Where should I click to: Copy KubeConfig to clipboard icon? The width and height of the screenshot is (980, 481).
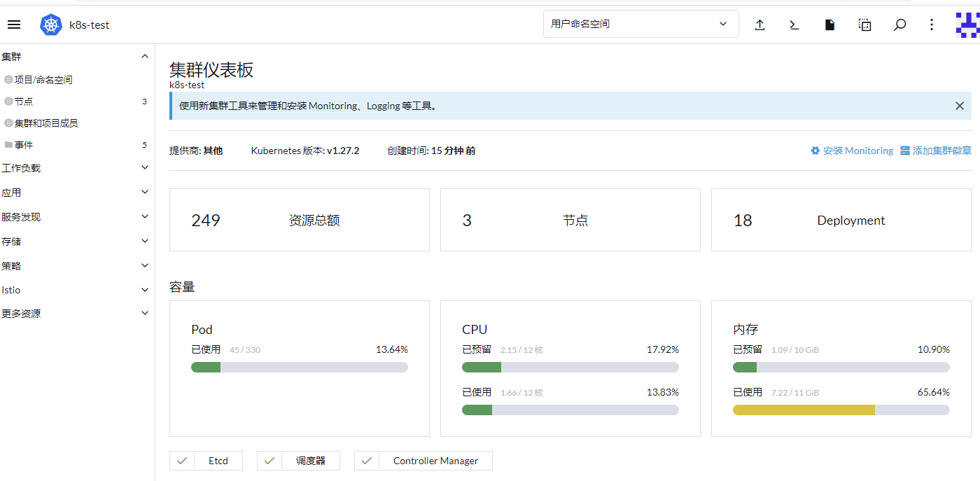pyautogui.click(x=865, y=25)
